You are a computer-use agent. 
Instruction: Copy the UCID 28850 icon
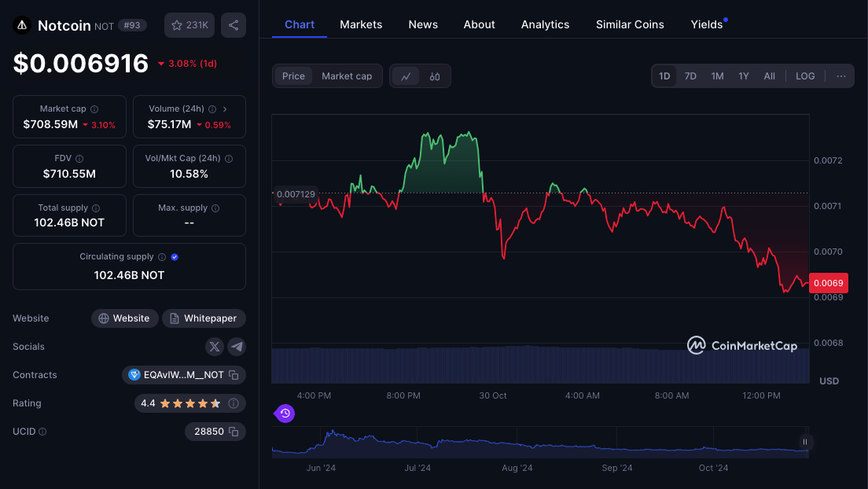tap(234, 432)
